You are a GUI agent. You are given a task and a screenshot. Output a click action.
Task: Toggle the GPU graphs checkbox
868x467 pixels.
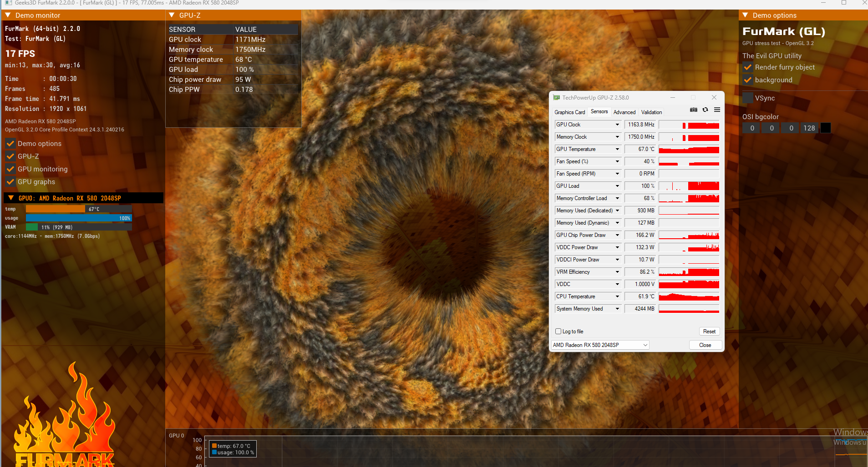pos(10,182)
